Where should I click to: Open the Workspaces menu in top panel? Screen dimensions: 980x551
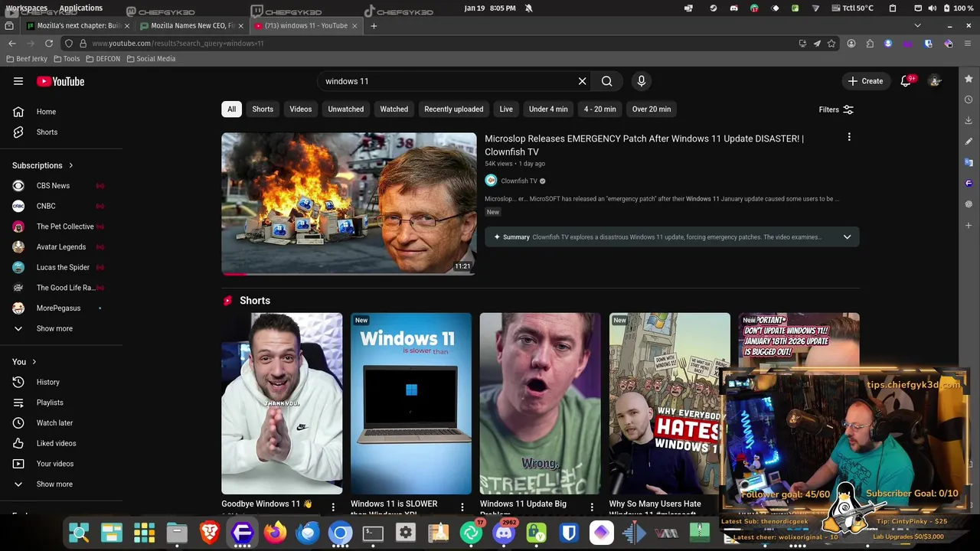[x=27, y=8]
